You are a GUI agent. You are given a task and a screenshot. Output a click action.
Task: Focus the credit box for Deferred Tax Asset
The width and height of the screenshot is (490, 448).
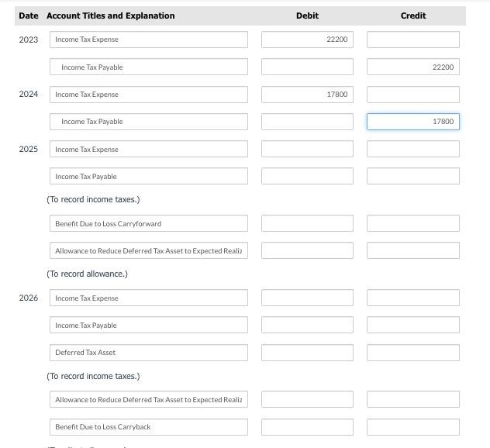[413, 353]
